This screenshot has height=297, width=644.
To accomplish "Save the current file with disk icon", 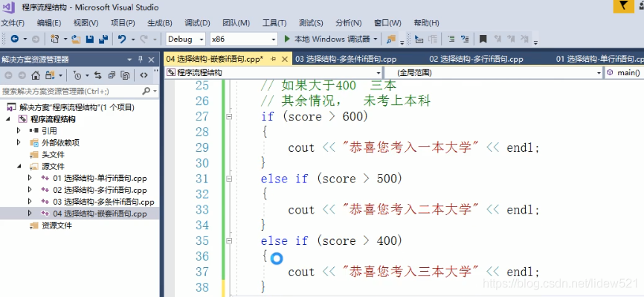I will 90,39.
